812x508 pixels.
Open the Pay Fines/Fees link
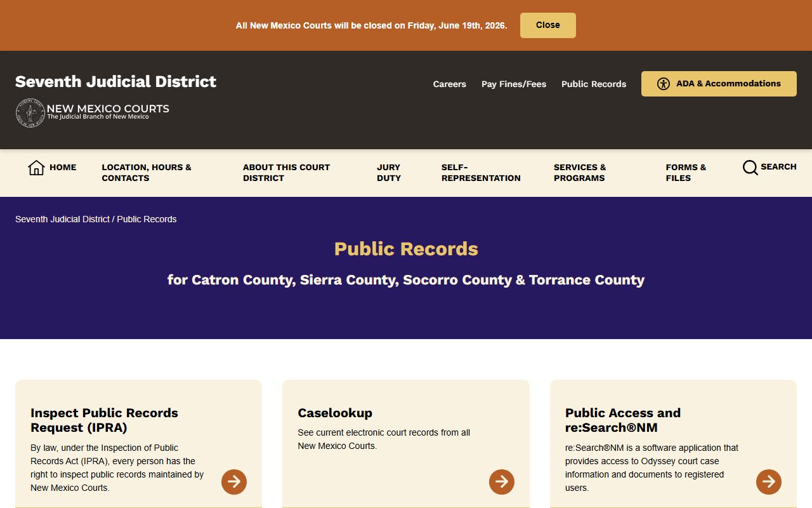tap(514, 84)
